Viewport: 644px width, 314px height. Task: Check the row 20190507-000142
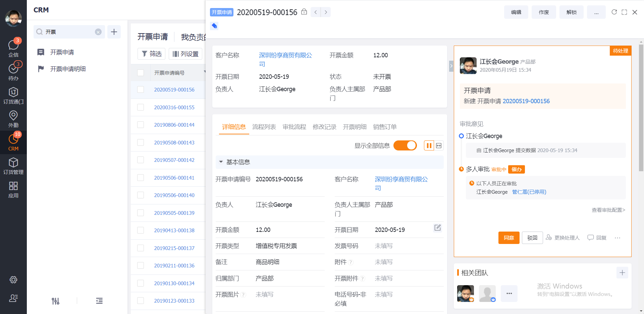(141, 160)
